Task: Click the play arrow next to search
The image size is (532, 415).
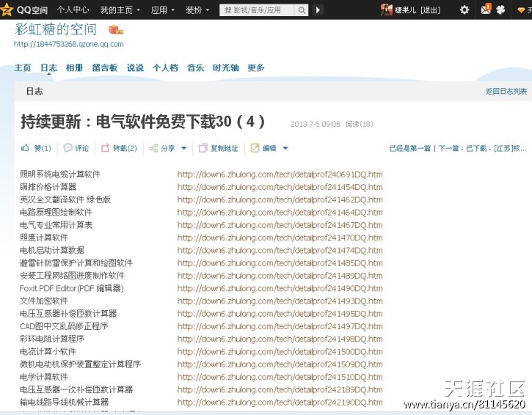Action: point(318,10)
